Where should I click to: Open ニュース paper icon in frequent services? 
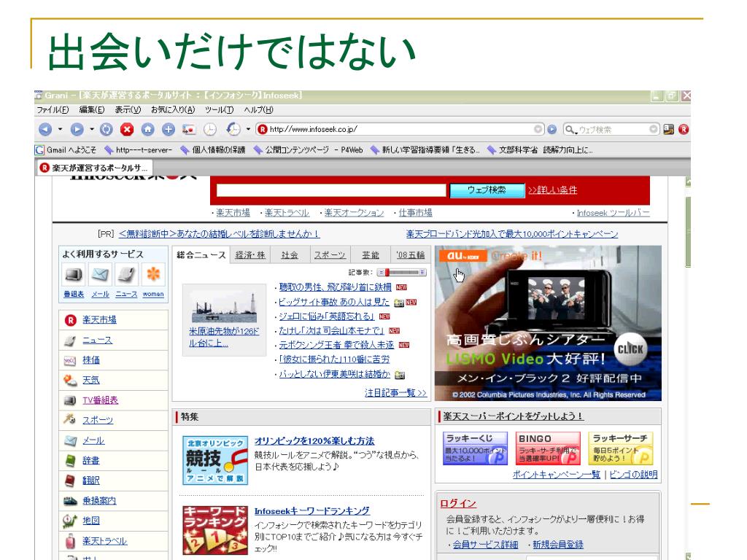(126, 275)
